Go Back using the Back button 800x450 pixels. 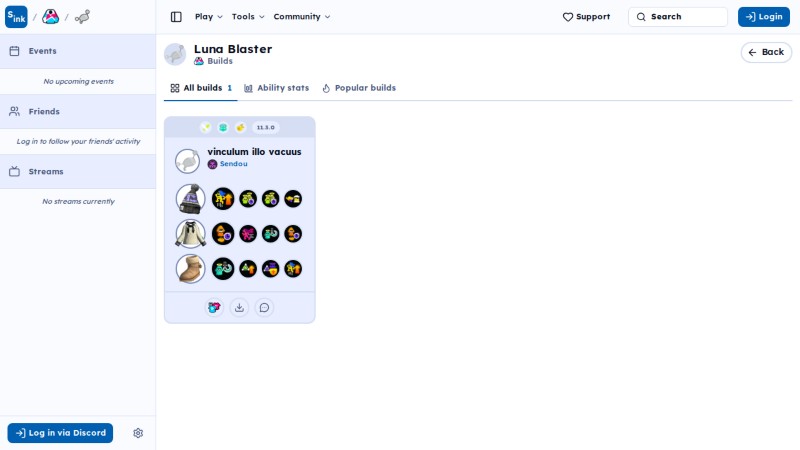pyautogui.click(x=766, y=52)
